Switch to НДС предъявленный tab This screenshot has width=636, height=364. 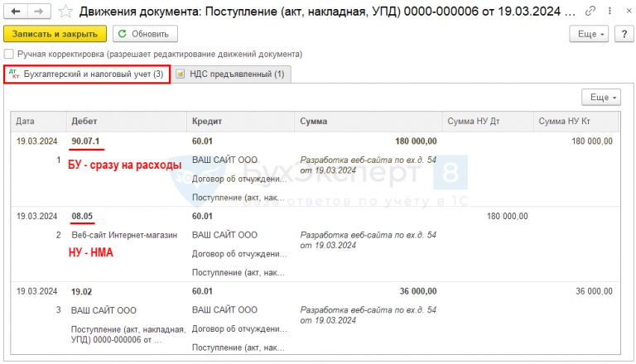[x=231, y=74]
